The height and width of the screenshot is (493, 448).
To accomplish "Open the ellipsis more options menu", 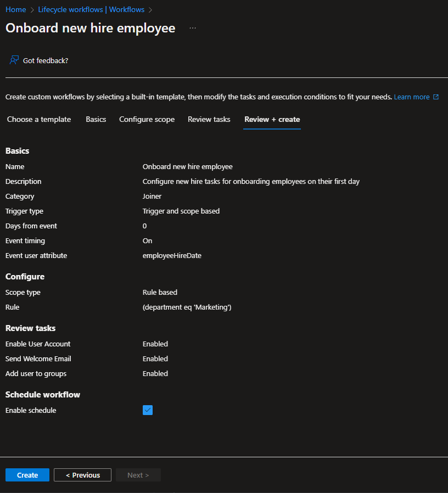I will (193, 28).
